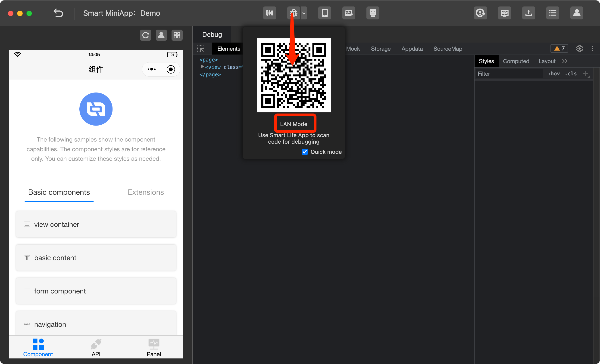Refresh the simulator preview
This screenshot has width=600, height=364.
coord(146,35)
